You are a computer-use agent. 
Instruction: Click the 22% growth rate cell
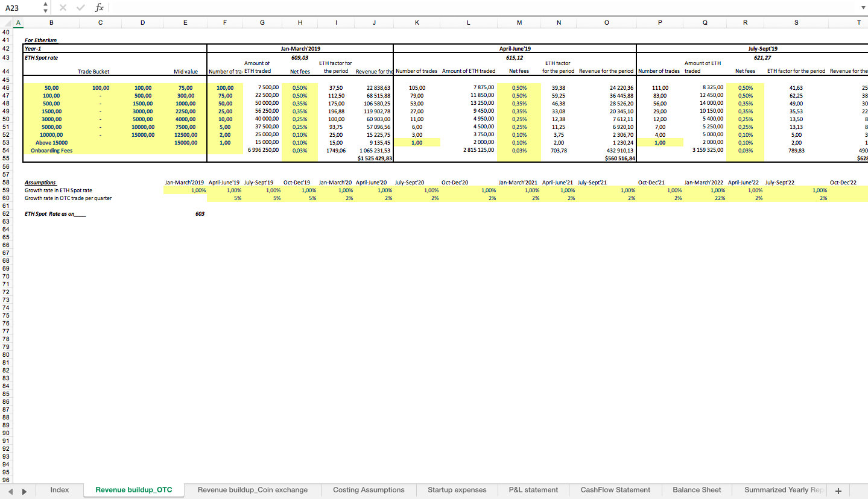(720, 198)
